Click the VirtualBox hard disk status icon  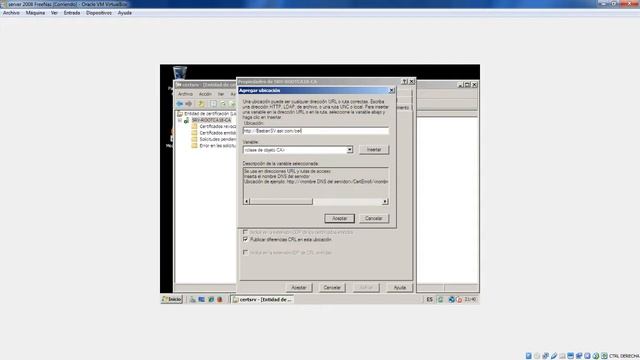click(x=529, y=356)
